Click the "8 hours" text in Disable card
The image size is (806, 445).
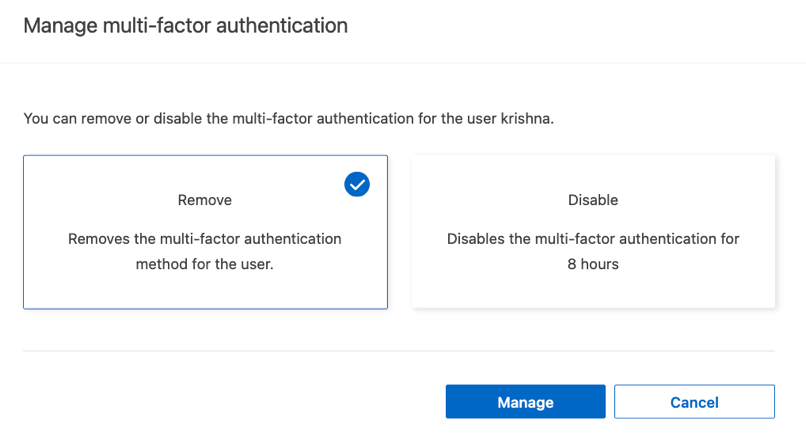[x=593, y=265]
